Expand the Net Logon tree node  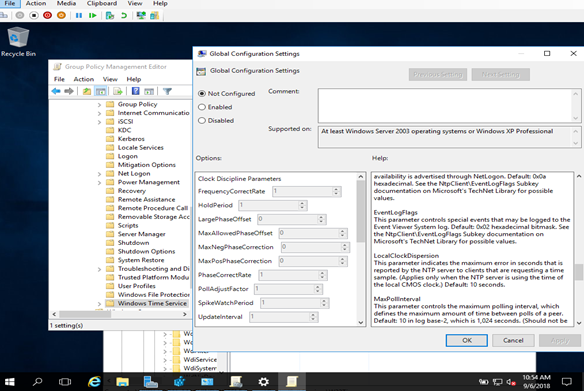(x=99, y=174)
